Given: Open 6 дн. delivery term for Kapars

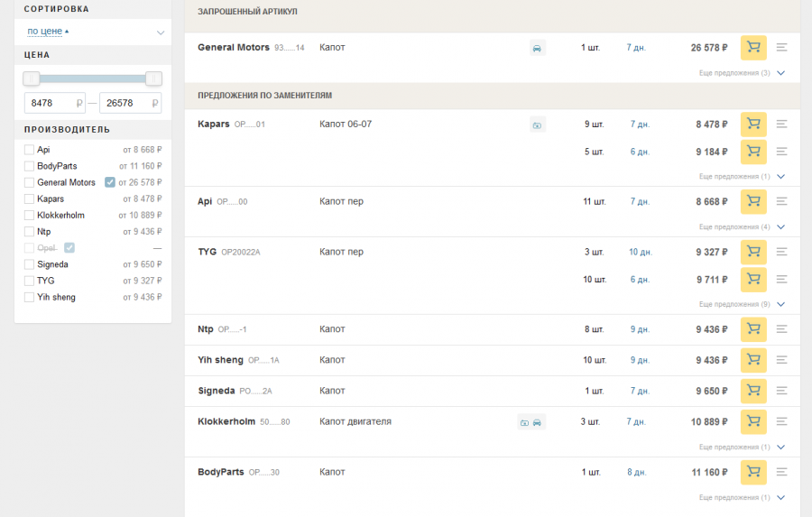Looking at the screenshot, I should pyautogui.click(x=640, y=152).
